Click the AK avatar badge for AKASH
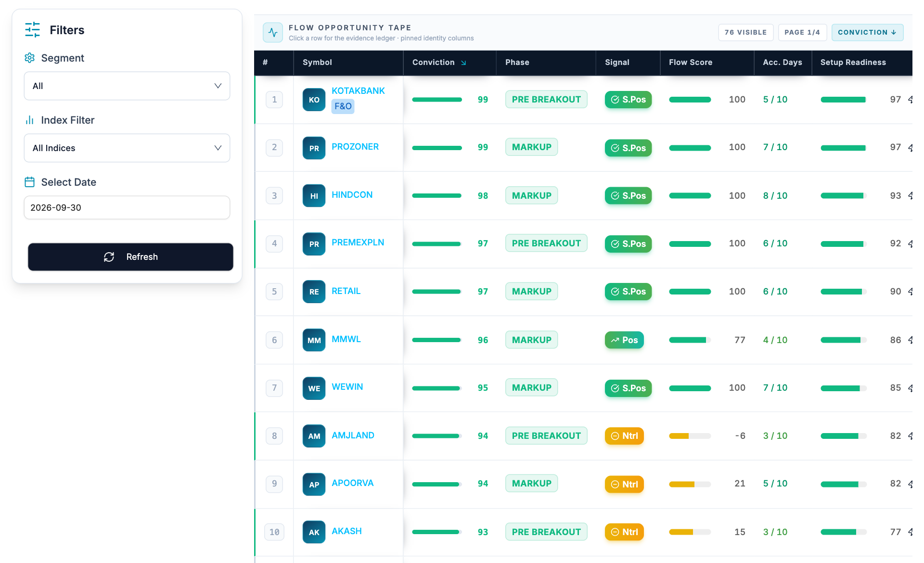 click(x=314, y=532)
